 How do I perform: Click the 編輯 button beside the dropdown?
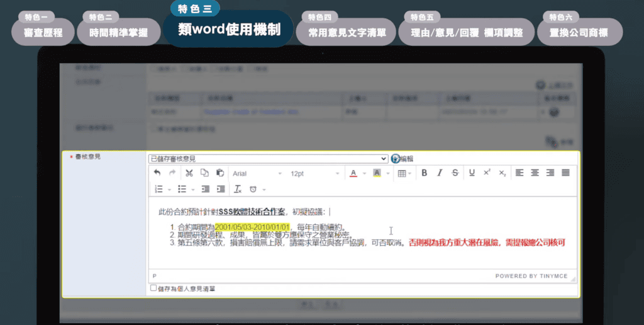(402, 159)
